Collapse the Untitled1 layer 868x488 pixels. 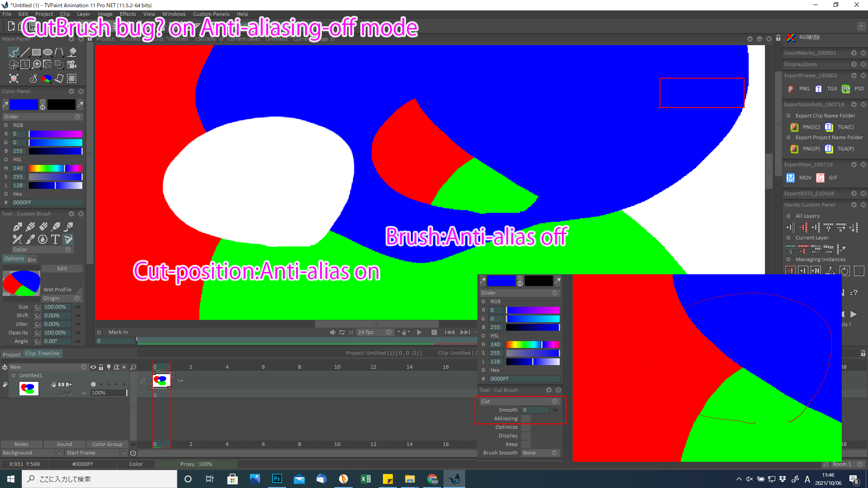pos(14,375)
